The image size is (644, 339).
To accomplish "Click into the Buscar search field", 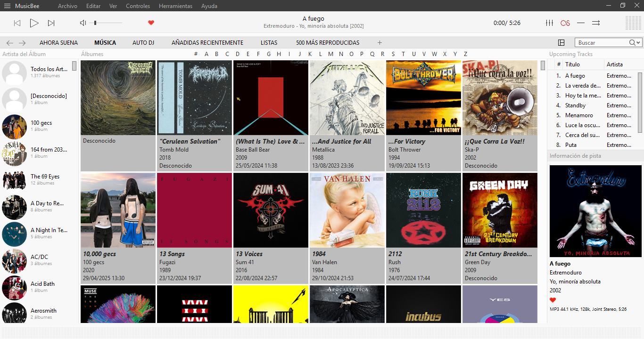I will 602,42.
